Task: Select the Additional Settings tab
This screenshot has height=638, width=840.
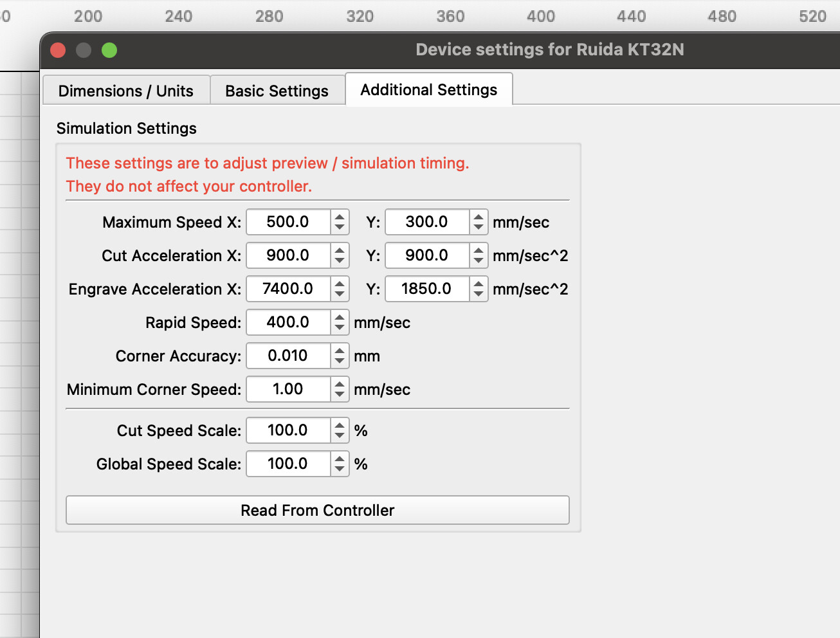Action: [428, 89]
